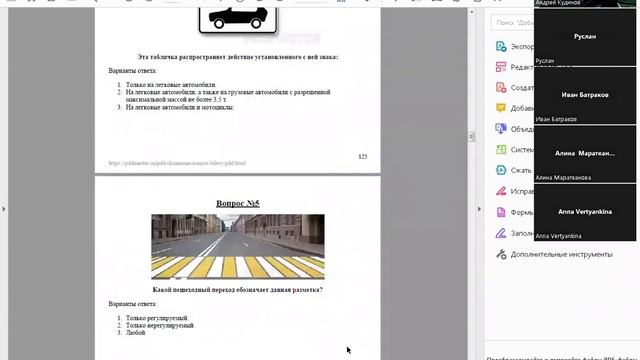
Task: Expand the left navigation pane arrow
Action: (4, 209)
